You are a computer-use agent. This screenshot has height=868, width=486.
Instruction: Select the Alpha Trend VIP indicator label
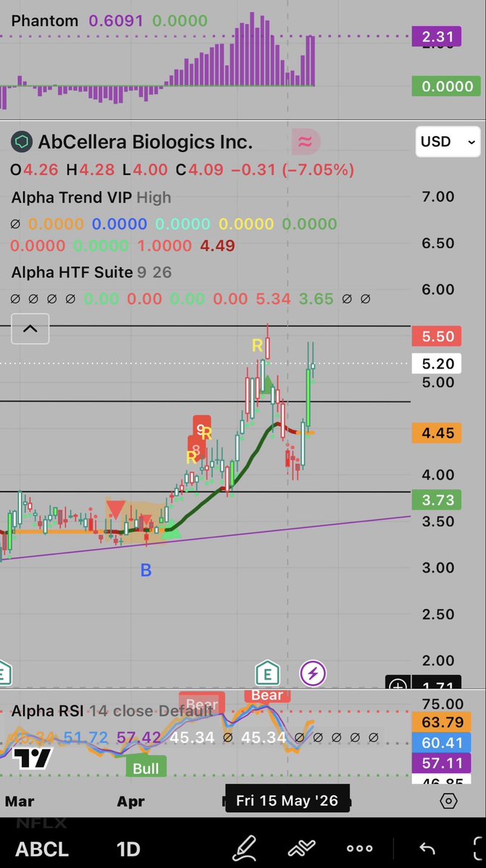[72, 197]
